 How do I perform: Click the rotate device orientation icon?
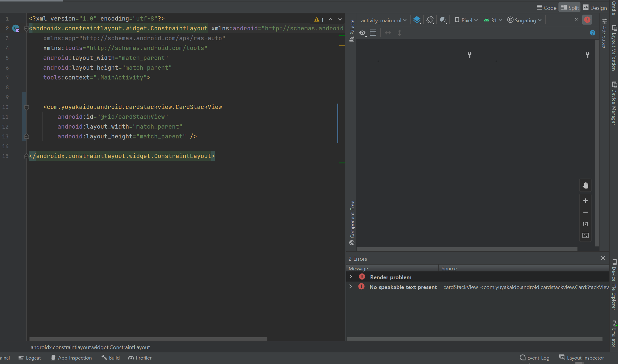click(x=430, y=20)
